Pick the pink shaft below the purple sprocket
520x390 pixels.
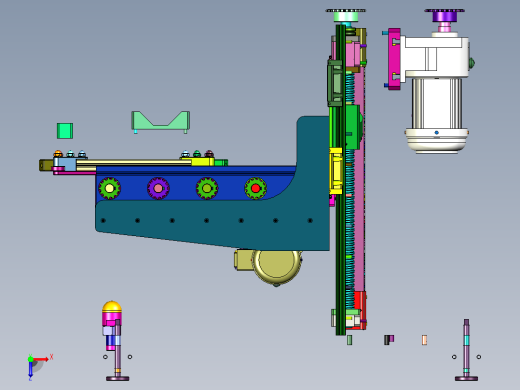click(x=444, y=27)
